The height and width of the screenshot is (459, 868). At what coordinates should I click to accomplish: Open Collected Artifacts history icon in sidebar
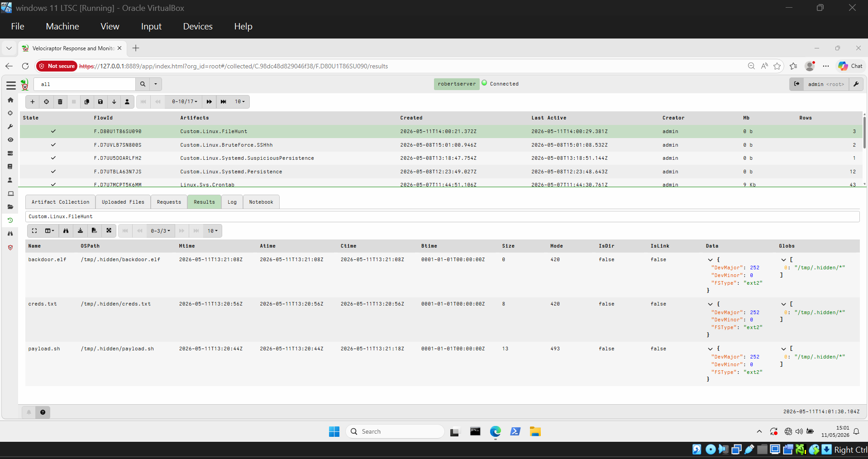pos(10,220)
